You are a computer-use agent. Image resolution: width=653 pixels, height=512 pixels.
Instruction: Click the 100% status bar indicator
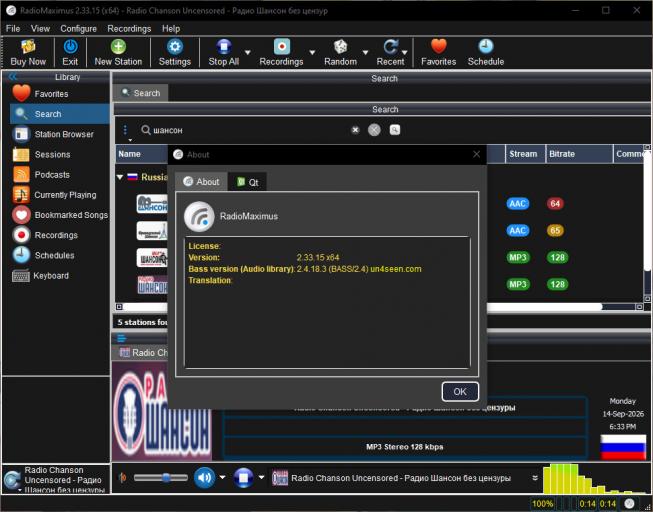pos(543,504)
